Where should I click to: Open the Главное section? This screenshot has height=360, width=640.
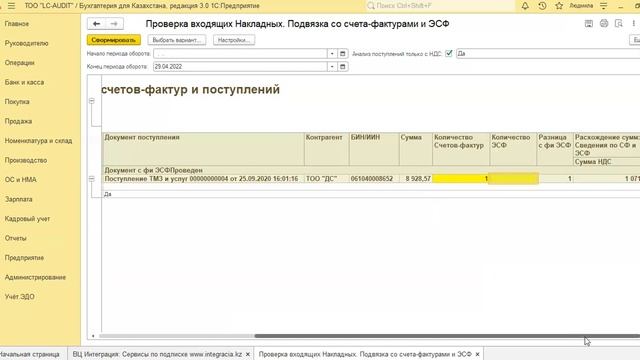point(17,24)
